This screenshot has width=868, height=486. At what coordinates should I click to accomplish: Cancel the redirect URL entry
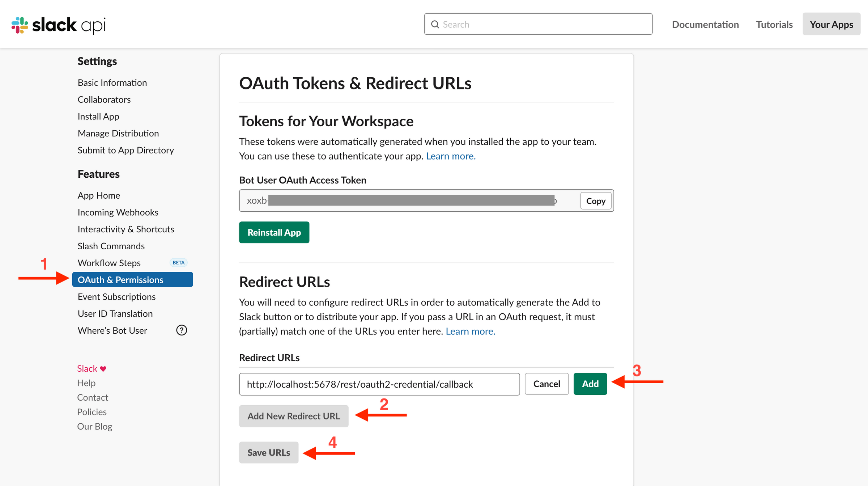click(546, 384)
